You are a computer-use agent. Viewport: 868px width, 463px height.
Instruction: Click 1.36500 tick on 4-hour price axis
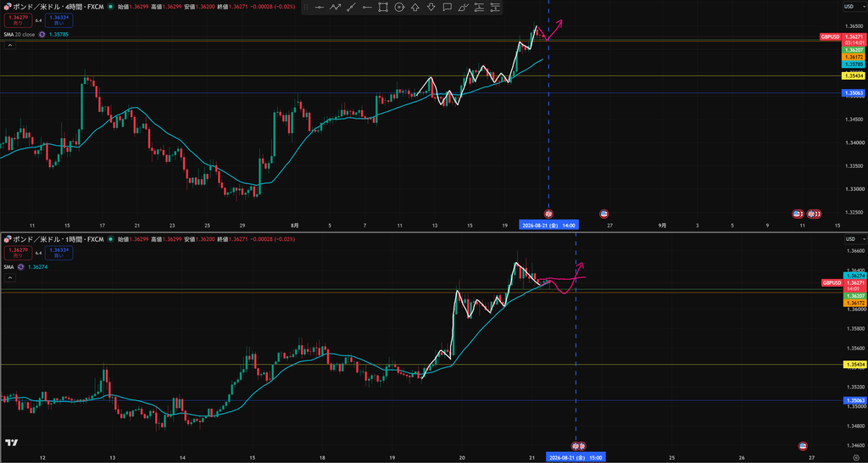[x=853, y=26]
